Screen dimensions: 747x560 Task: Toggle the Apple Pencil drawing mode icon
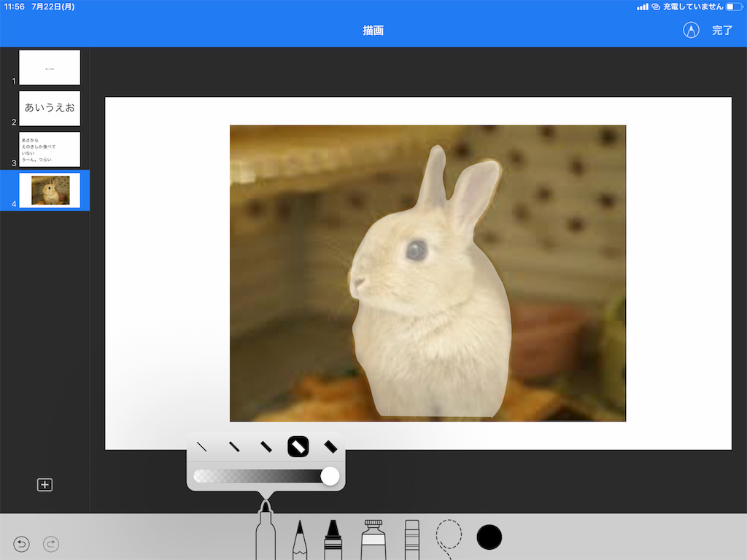(x=692, y=30)
